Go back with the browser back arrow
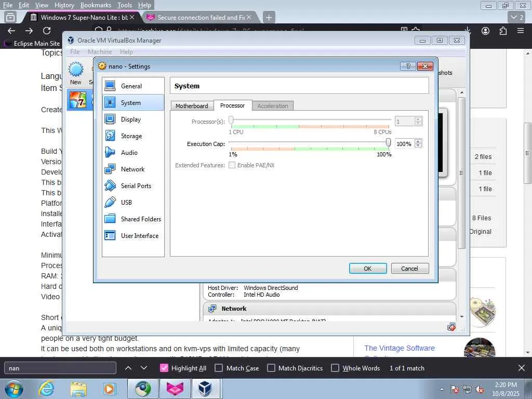532x399 pixels. 11,31
